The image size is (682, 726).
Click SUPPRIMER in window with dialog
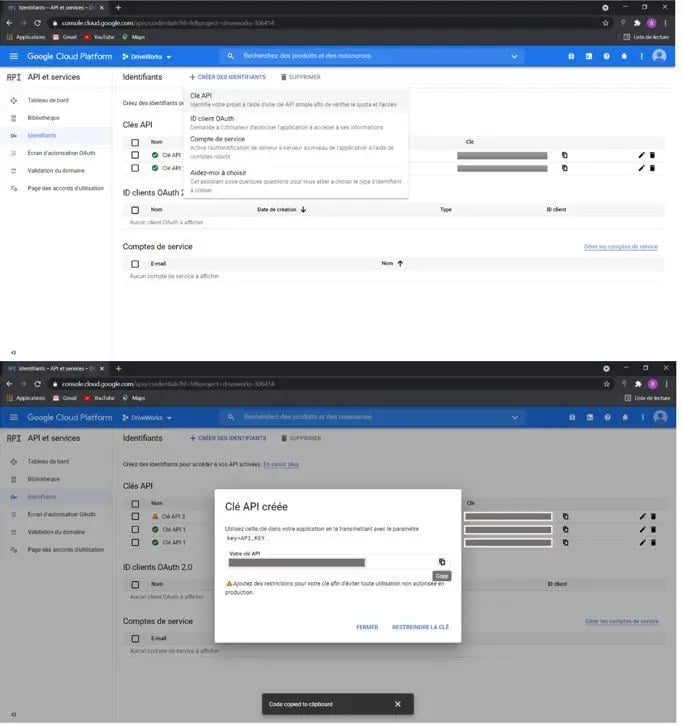[301, 438]
